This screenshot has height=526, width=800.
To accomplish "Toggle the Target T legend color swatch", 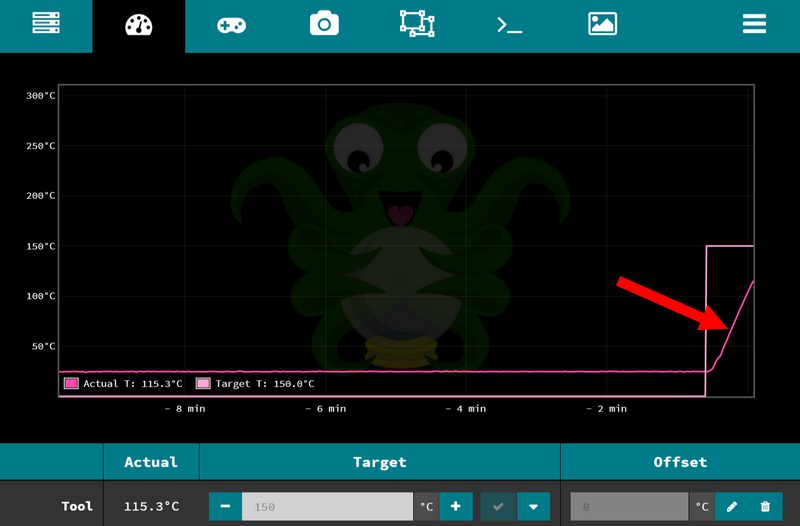I will click(203, 384).
